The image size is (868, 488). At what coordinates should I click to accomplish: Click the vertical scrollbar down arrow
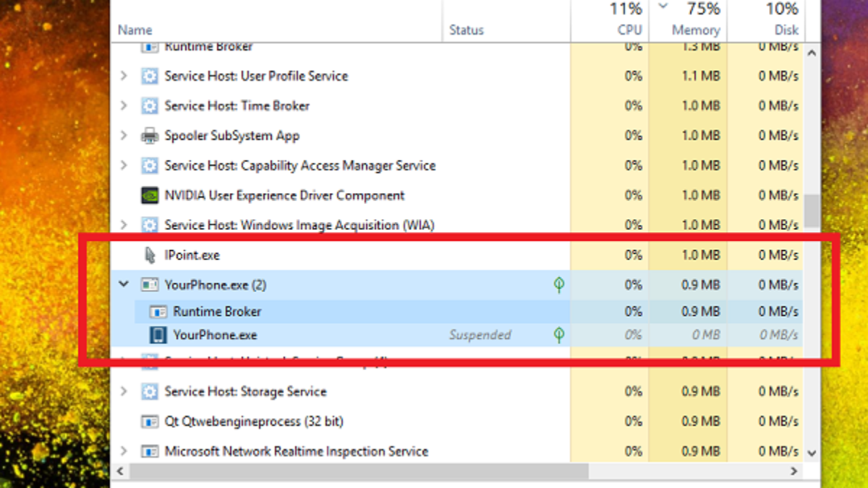(x=812, y=453)
